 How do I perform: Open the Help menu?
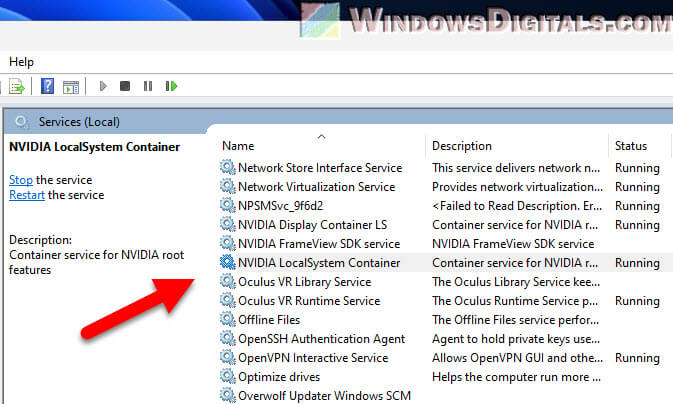[21, 62]
